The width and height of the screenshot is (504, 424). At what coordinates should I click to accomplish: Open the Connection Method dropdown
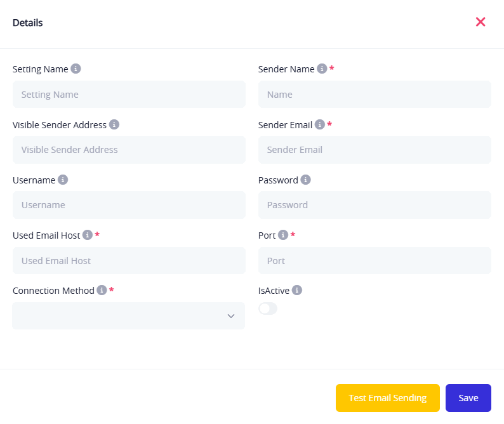[x=128, y=315]
